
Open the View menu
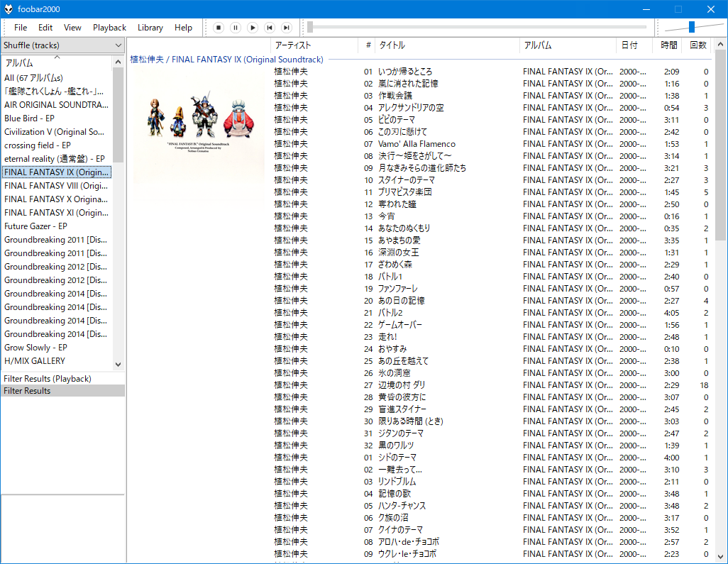[72, 27]
